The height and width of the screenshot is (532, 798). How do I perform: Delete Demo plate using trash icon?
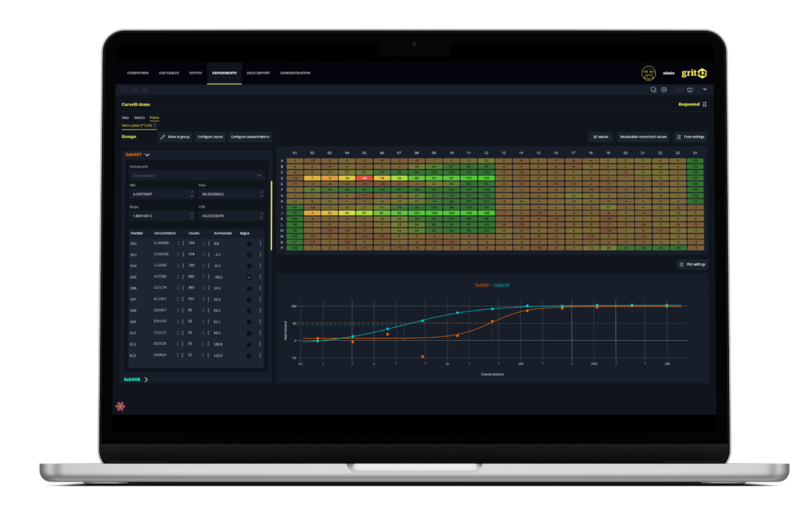[155, 126]
